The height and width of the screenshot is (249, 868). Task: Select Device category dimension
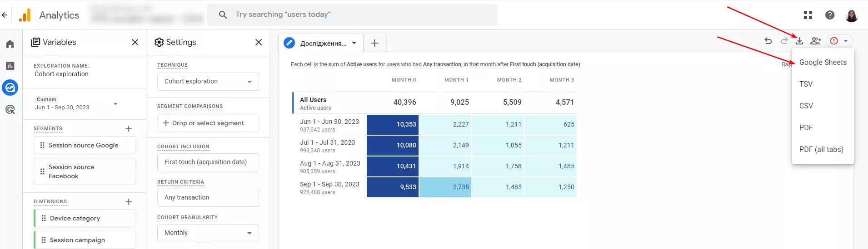coord(85,218)
